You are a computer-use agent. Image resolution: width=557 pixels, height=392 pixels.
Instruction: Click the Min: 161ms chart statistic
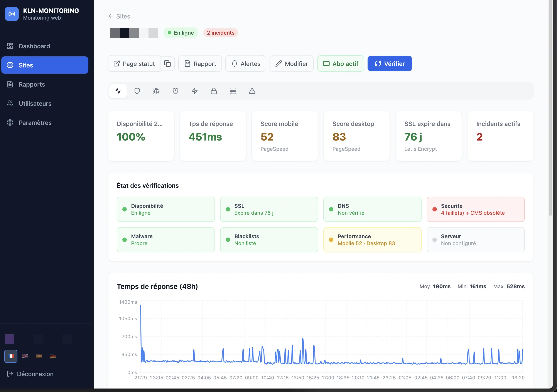pyautogui.click(x=472, y=286)
